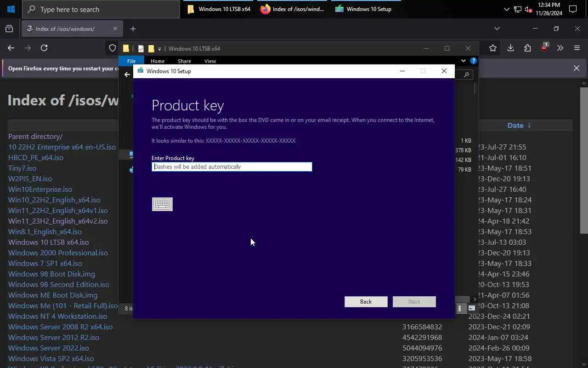This screenshot has width=588, height=368.
Task: Open Firefox View button
Action: (9, 29)
